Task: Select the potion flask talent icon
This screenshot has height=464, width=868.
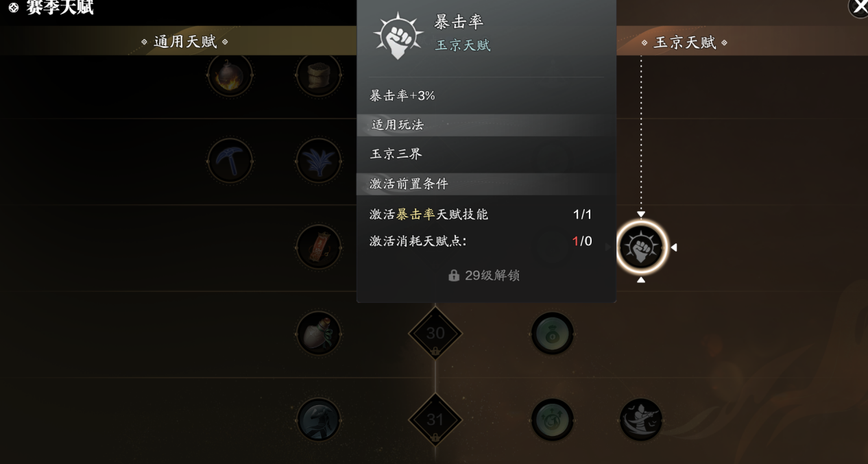Action: click(319, 333)
